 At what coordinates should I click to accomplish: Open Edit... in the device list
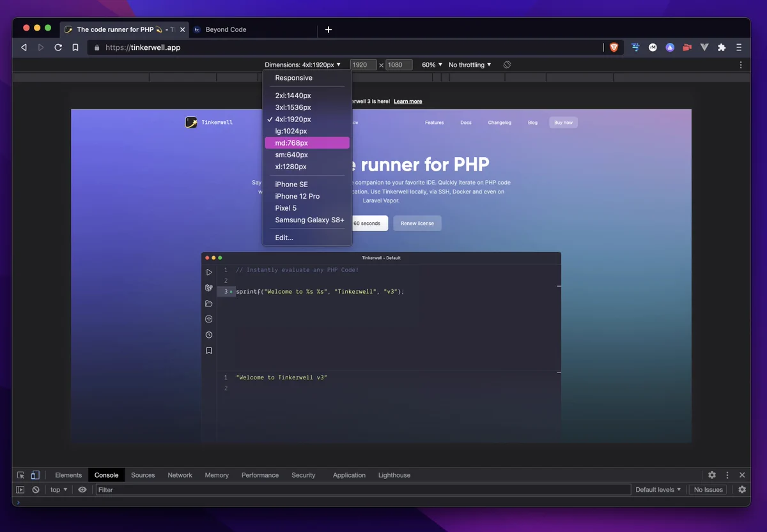coord(307,238)
